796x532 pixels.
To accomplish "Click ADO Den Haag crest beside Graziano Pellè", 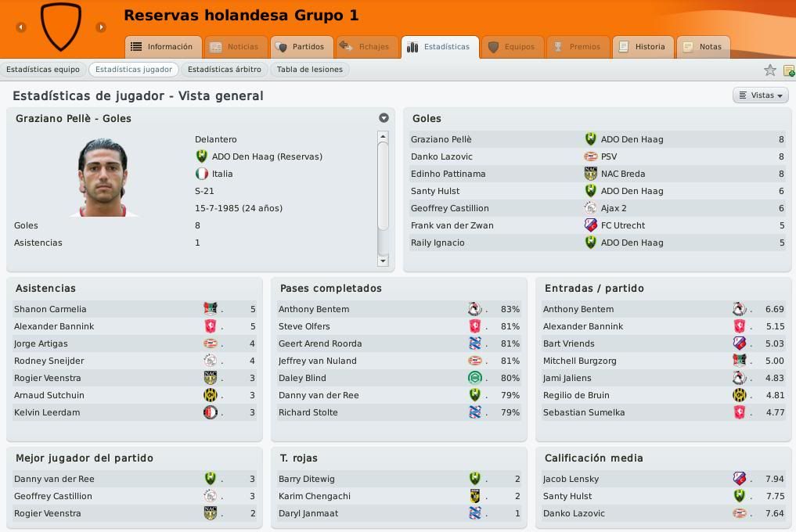I will 590,139.
